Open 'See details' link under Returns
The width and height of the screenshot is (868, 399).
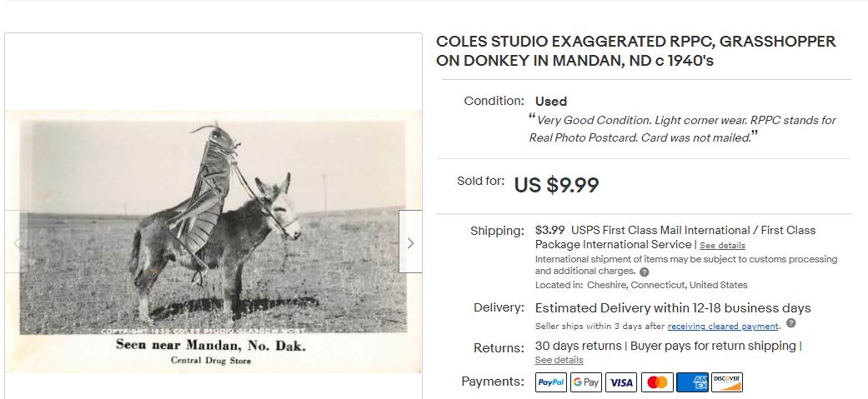pos(559,360)
